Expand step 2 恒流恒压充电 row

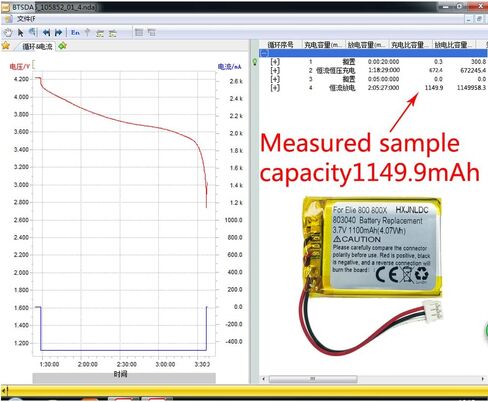point(275,70)
